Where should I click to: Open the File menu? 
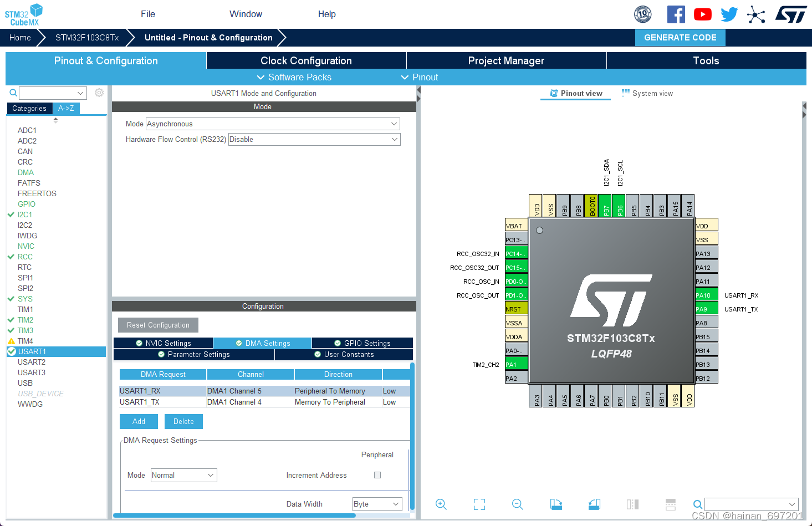[x=148, y=14]
